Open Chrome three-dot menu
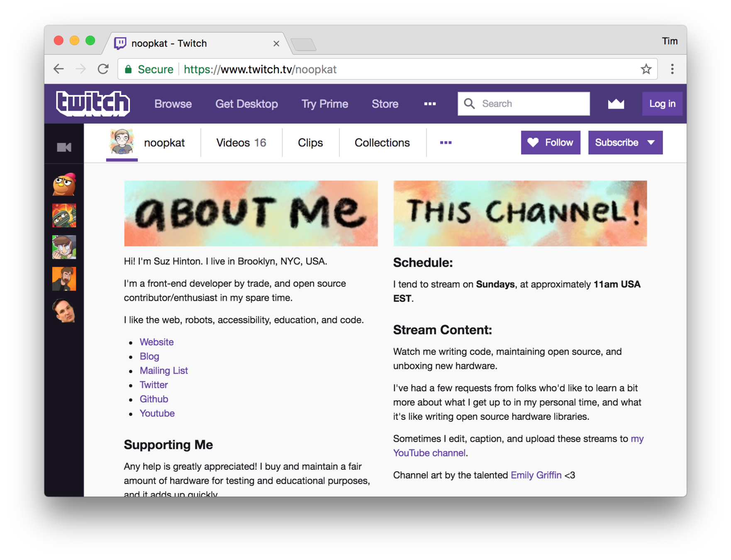Image resolution: width=731 pixels, height=560 pixels. (672, 69)
